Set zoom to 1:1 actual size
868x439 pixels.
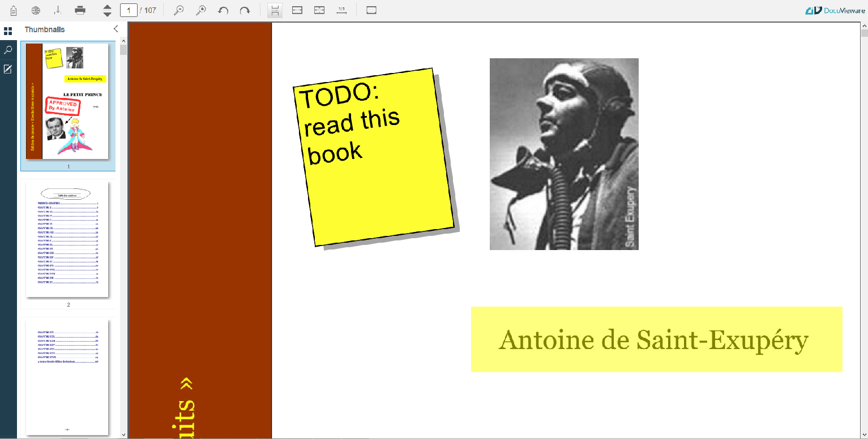point(341,10)
